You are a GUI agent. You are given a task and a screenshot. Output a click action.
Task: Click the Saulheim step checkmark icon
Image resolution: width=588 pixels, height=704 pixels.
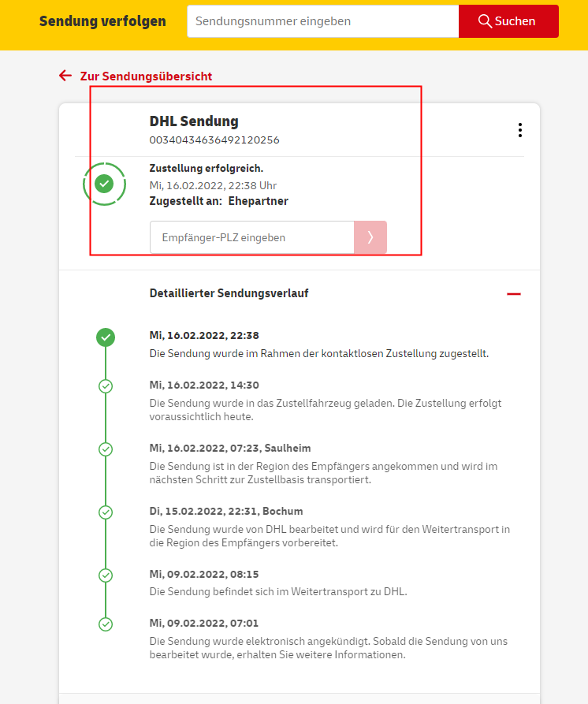pos(106,449)
